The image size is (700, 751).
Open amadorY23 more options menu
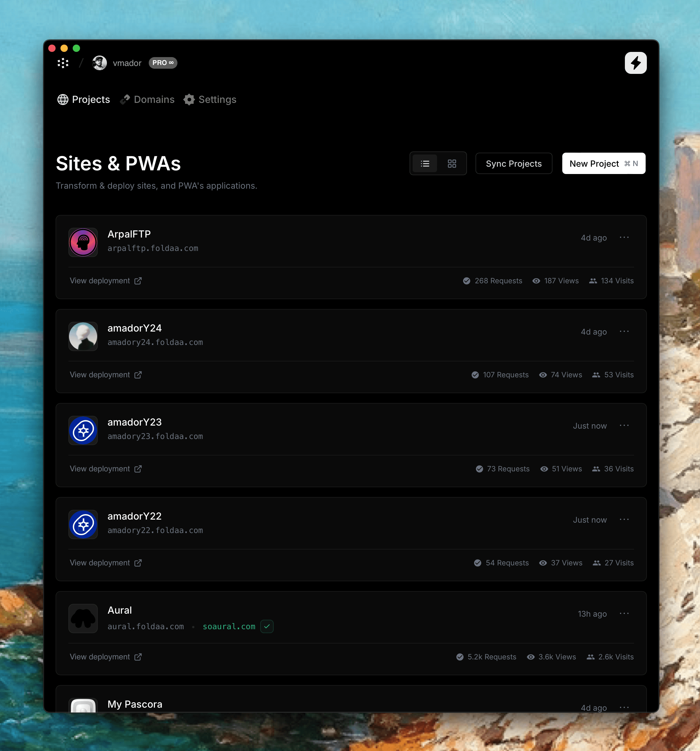pyautogui.click(x=624, y=425)
